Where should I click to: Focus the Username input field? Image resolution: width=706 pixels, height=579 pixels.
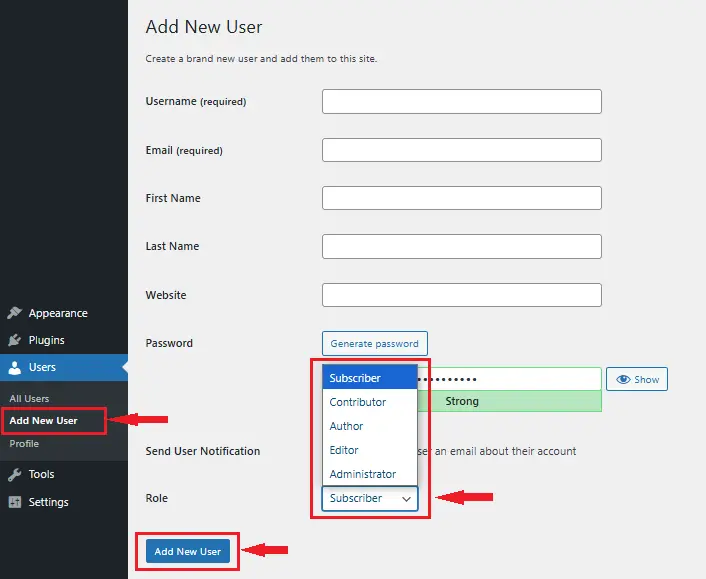pos(461,101)
